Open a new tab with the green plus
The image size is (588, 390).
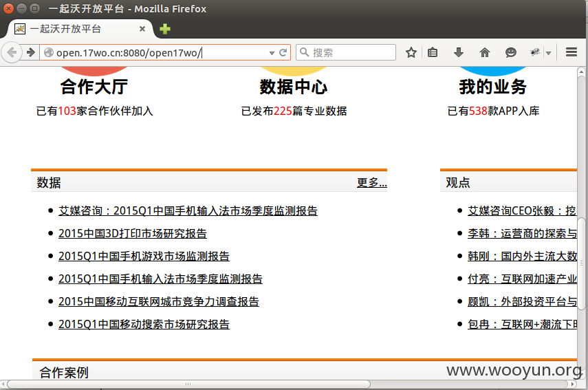click(x=164, y=29)
